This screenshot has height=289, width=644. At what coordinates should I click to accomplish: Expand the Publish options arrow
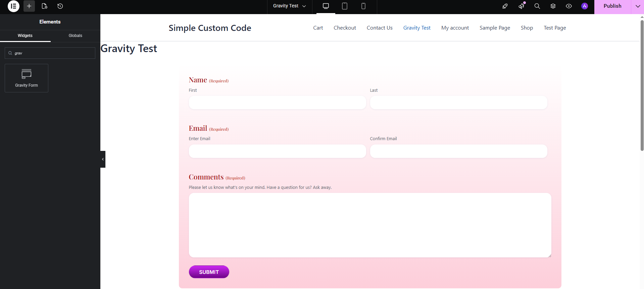(638, 6)
